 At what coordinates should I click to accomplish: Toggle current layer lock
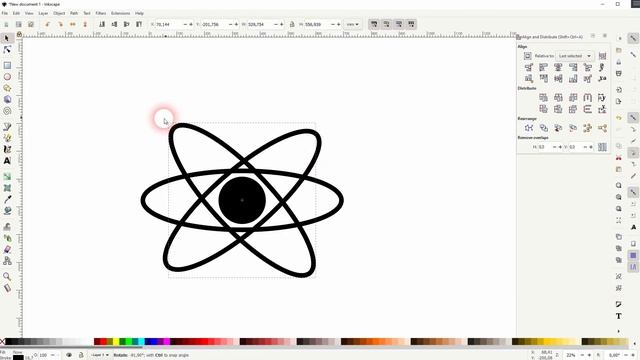[81, 355]
